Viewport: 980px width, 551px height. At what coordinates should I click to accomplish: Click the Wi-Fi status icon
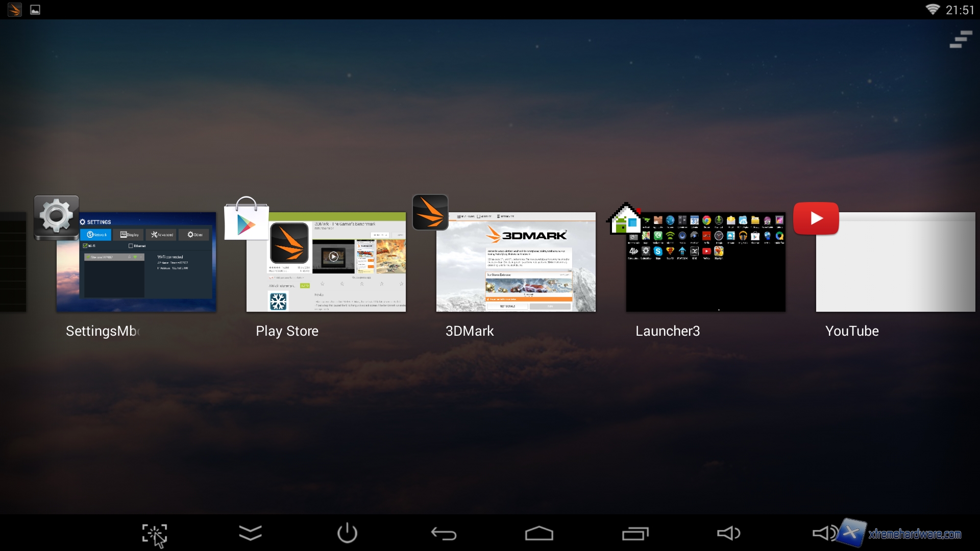(x=933, y=10)
